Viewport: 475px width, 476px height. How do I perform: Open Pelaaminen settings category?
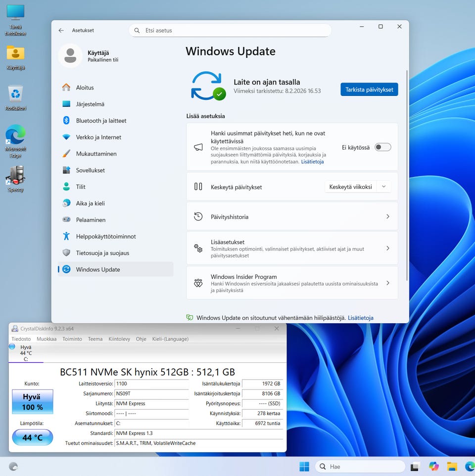(x=91, y=220)
